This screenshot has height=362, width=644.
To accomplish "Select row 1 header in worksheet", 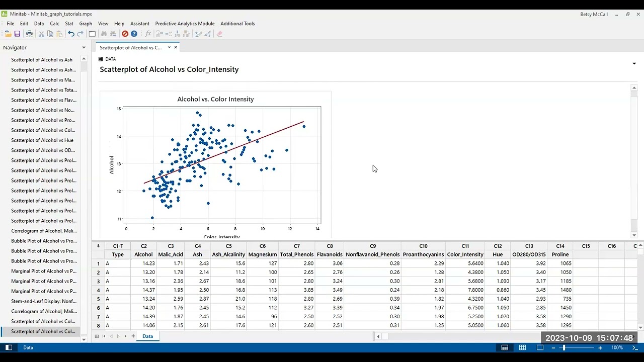I will coord(98,263).
